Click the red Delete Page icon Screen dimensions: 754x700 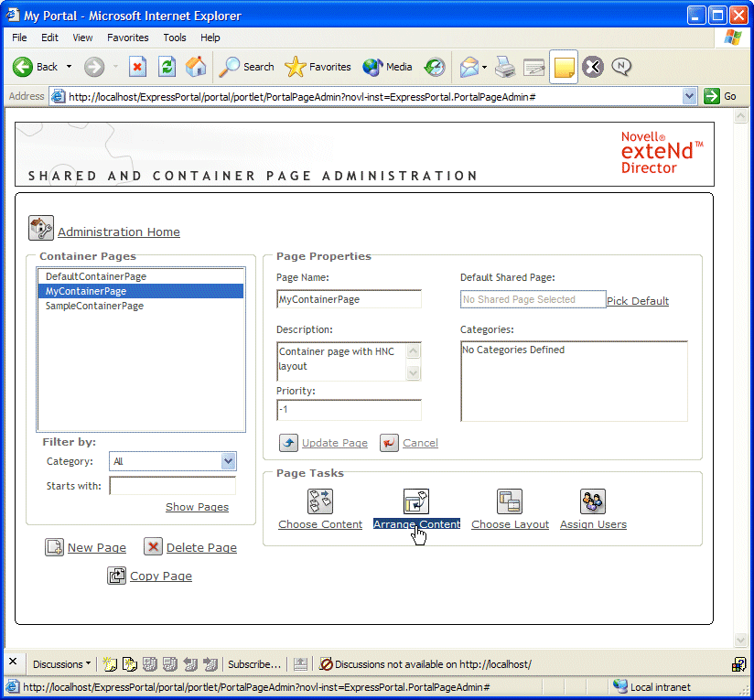pos(152,546)
